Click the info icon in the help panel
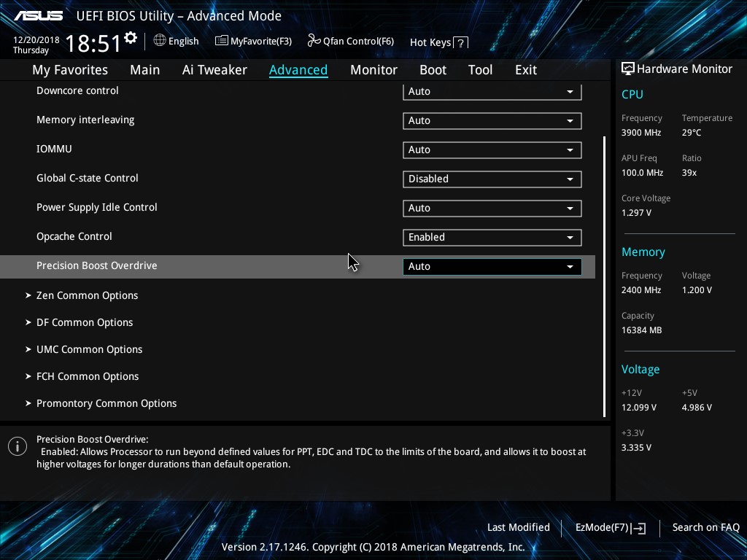747x560 pixels. (18, 446)
